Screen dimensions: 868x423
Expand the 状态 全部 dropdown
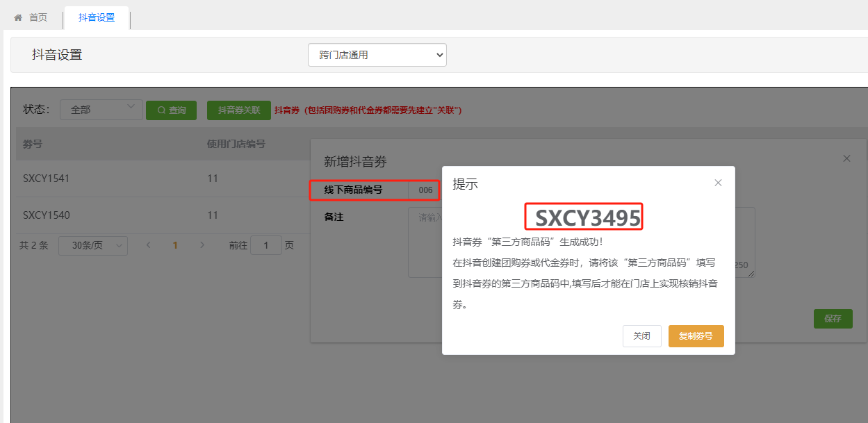tap(101, 109)
